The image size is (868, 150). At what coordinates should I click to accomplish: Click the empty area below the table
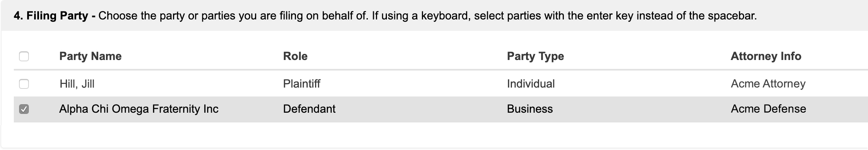(434, 135)
